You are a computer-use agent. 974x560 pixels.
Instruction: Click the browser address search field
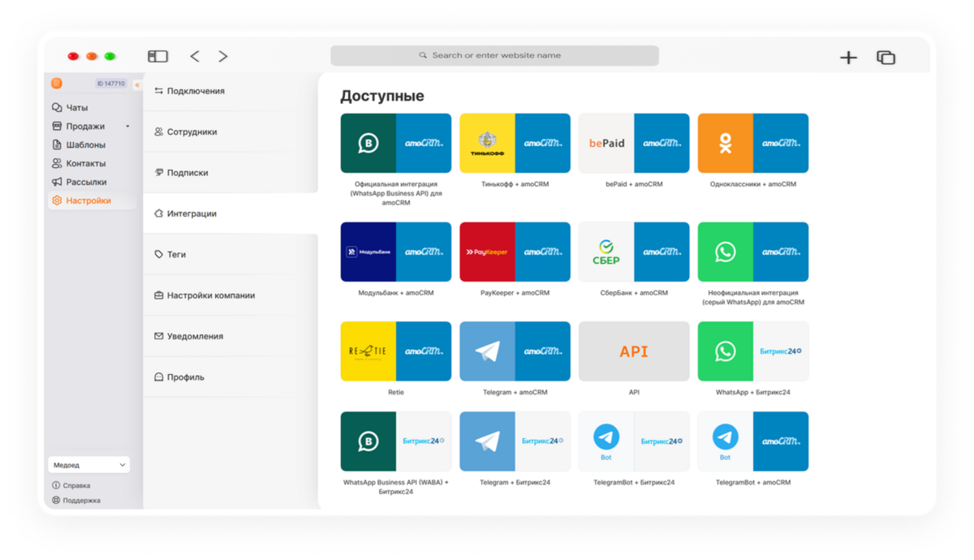pos(494,55)
